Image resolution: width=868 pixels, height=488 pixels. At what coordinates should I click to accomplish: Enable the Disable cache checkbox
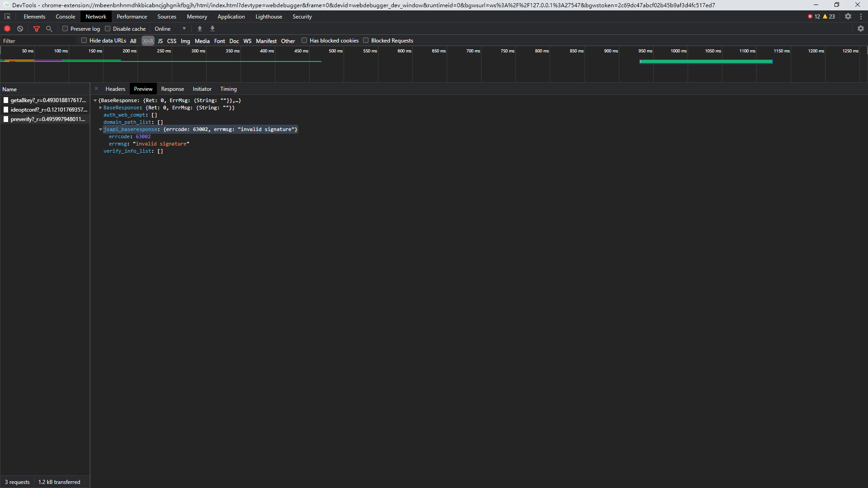click(108, 28)
